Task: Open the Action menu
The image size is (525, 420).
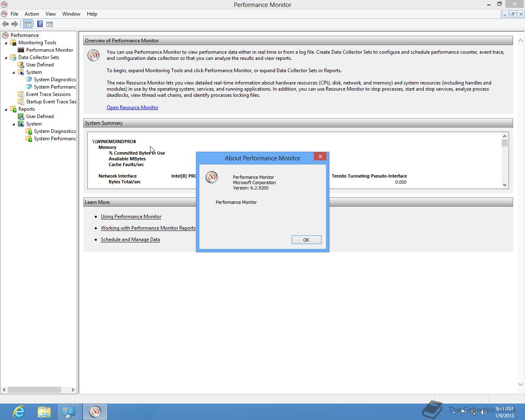Action: point(32,14)
